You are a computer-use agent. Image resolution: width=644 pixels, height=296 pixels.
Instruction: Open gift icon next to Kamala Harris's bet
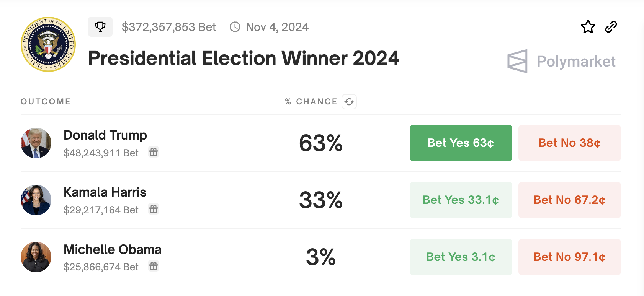(x=154, y=209)
